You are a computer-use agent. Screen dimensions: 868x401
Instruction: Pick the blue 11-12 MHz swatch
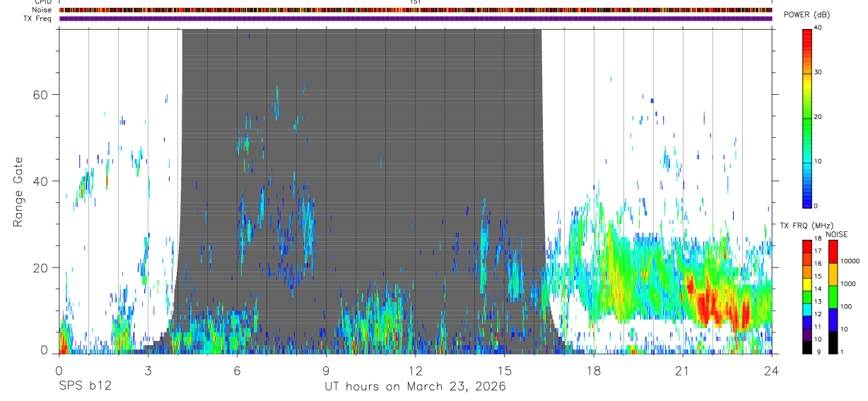point(807,322)
